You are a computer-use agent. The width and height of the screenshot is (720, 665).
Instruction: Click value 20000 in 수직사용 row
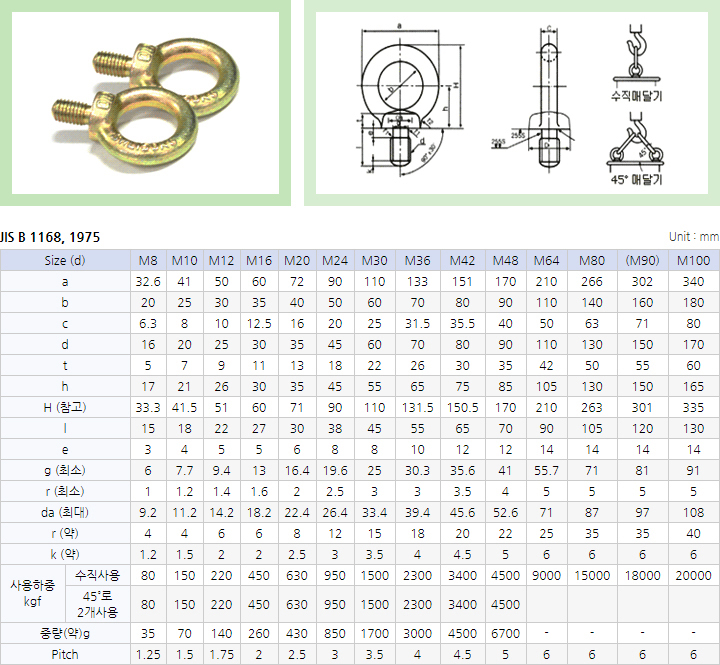point(693,575)
